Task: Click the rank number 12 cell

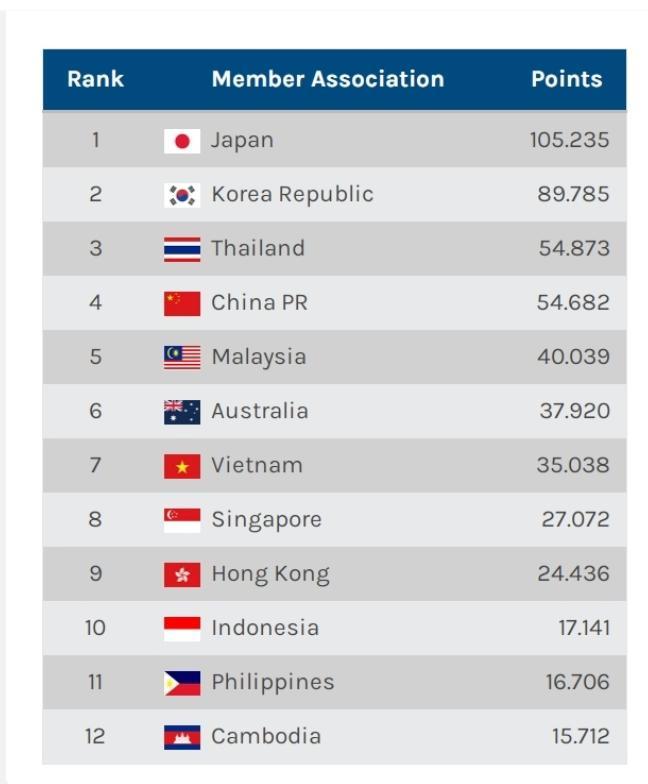Action: 95,737
